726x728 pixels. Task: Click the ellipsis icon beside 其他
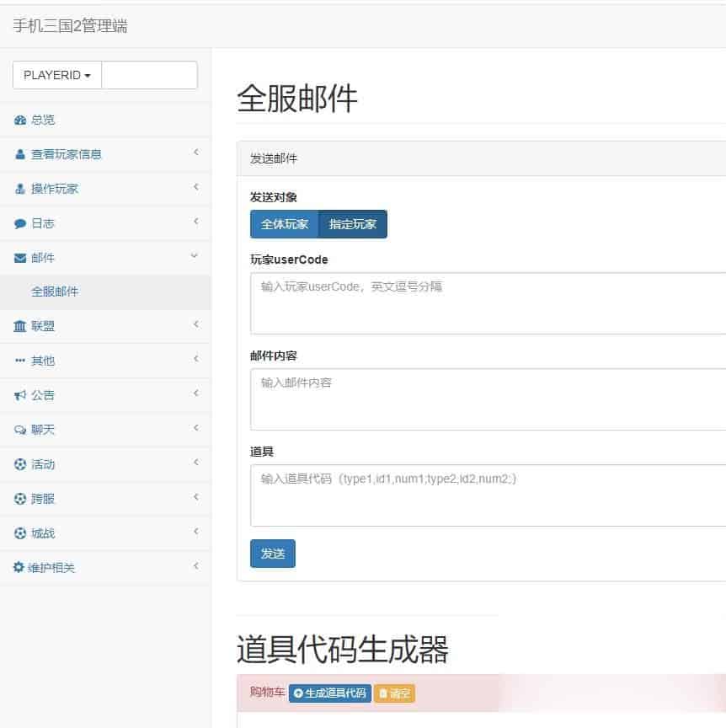(x=20, y=361)
